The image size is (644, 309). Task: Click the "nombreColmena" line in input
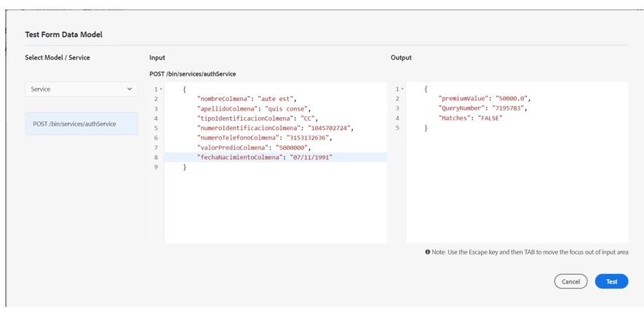point(247,99)
